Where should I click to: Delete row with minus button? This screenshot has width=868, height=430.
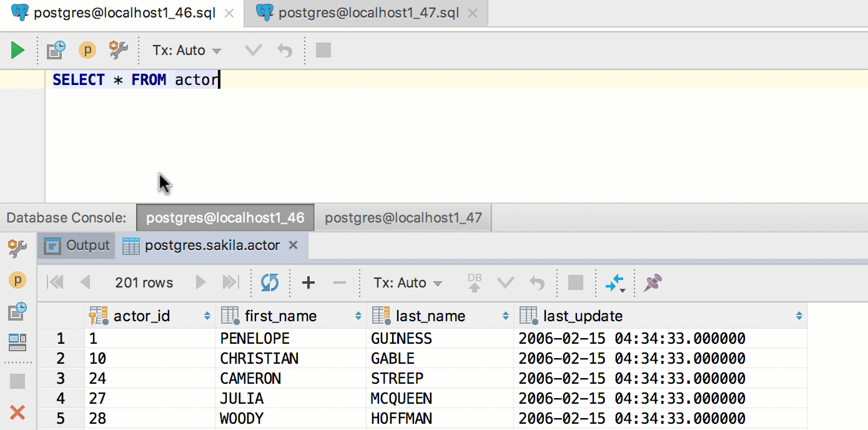coord(340,282)
